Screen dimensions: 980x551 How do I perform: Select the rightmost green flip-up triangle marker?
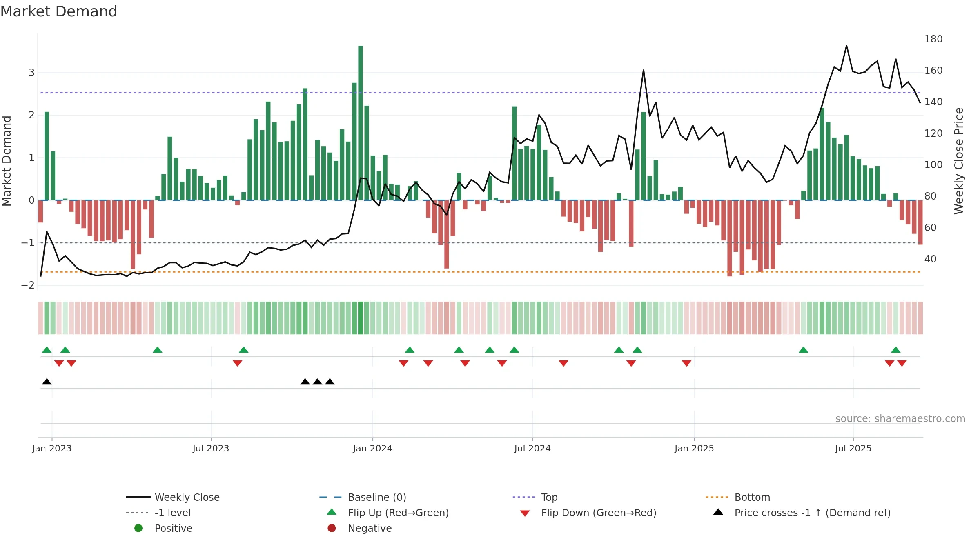tap(896, 350)
